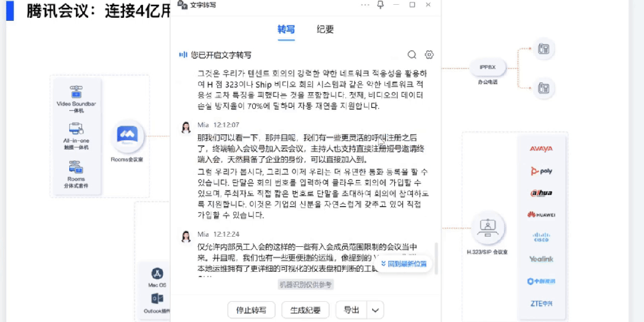Click the IPPBX node
This screenshot has width=644, height=322.
click(x=487, y=67)
